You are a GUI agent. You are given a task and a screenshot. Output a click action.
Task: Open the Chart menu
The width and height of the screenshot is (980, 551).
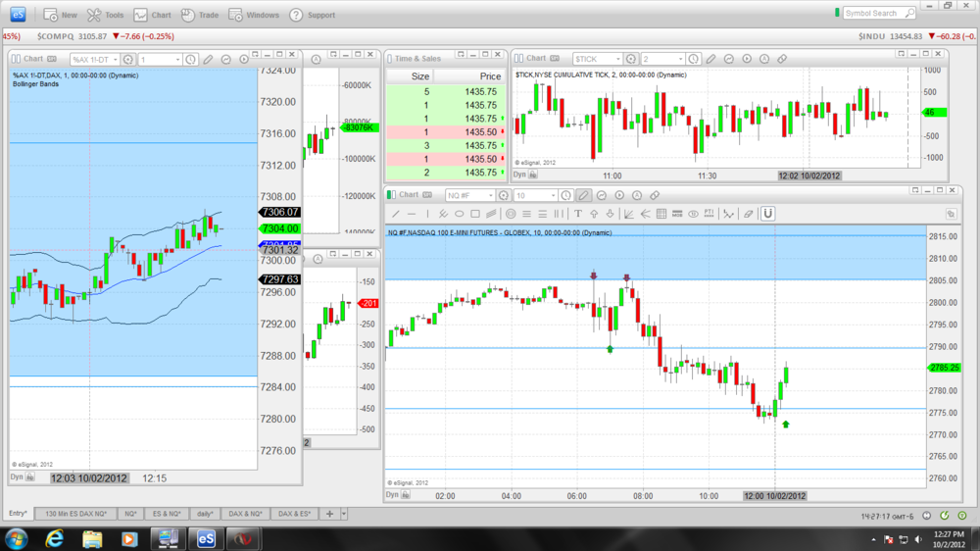coord(153,15)
